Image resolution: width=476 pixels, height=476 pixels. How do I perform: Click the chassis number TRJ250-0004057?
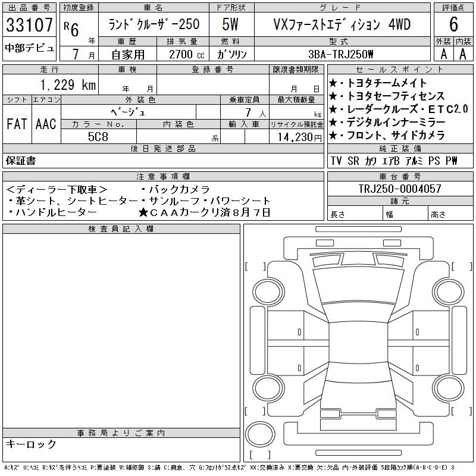(400, 189)
